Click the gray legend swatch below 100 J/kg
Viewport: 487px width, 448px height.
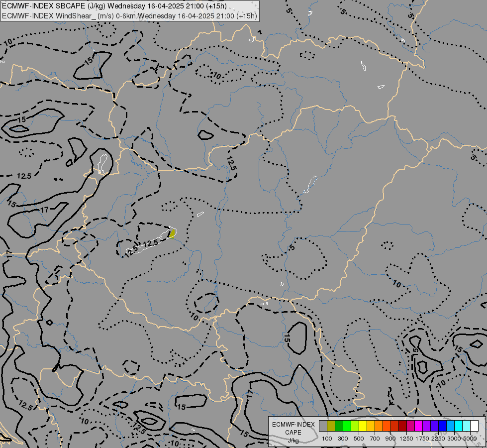click(x=323, y=426)
